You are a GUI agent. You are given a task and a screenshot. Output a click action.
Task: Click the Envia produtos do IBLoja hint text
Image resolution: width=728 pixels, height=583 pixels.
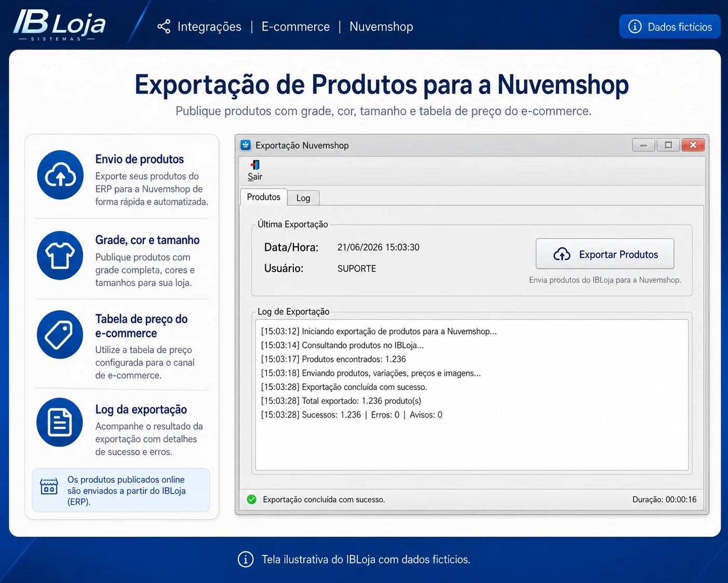tap(605, 280)
